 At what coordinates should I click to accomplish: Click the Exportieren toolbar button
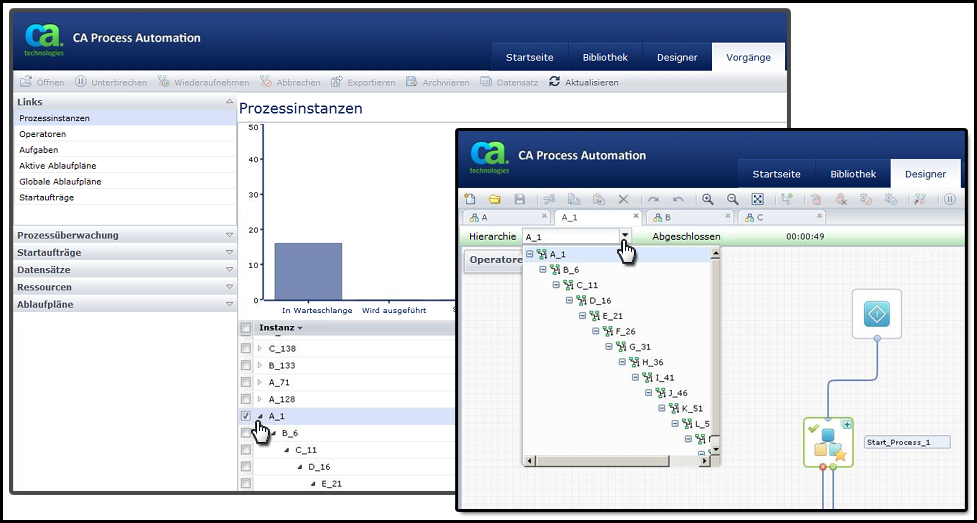(363, 82)
